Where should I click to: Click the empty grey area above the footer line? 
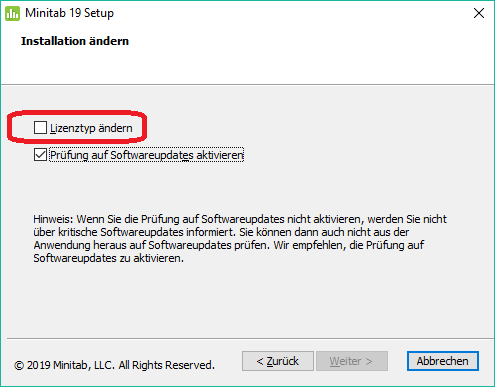[x=247, y=300]
